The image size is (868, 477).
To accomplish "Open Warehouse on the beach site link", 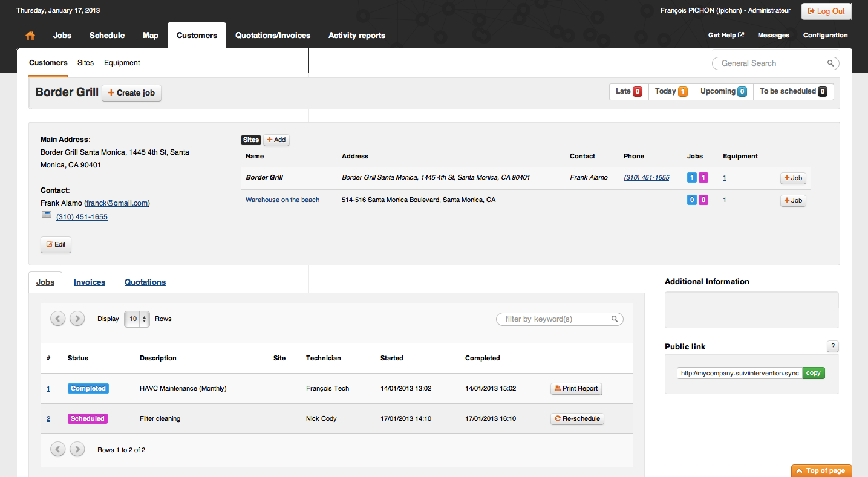I will point(282,200).
